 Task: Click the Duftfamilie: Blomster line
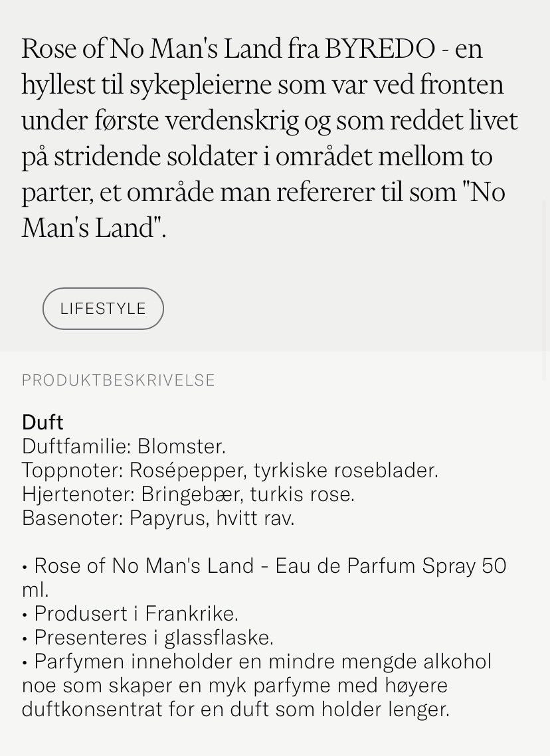[124, 447]
